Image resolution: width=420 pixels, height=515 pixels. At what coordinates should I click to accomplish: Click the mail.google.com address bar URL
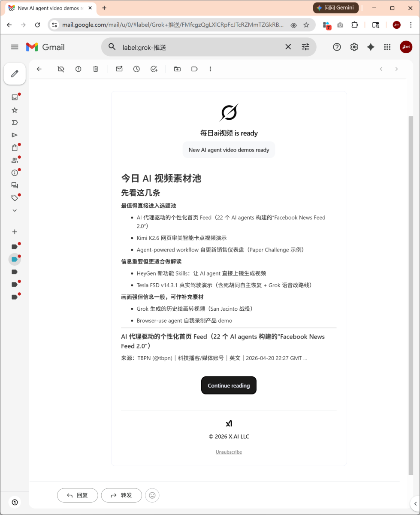pos(172,25)
